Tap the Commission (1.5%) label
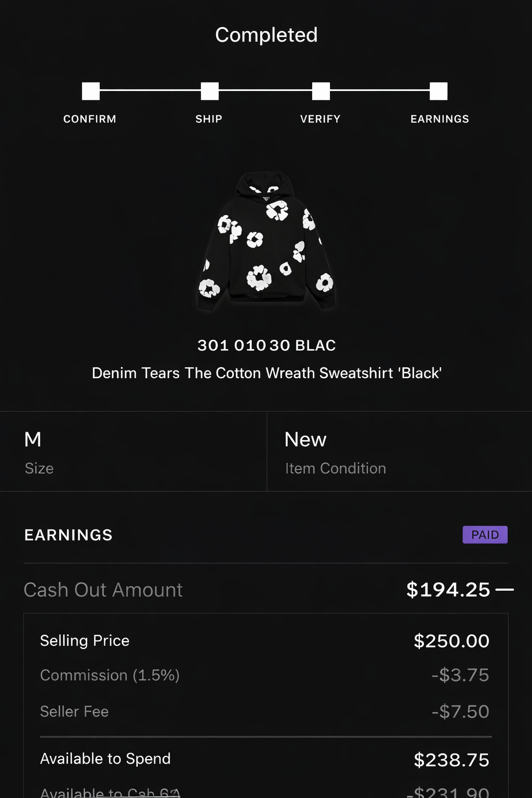The height and width of the screenshot is (798, 532). point(110,675)
